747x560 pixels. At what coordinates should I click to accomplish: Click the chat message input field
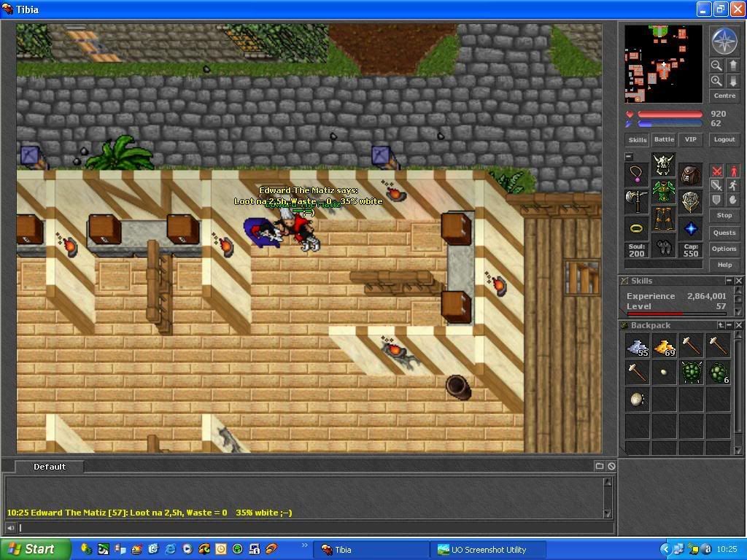[315, 528]
